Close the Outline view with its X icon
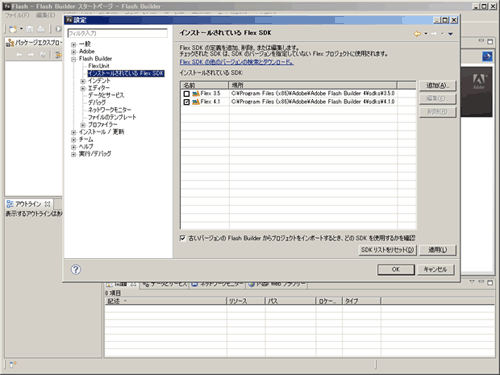Viewport: 500px width, 375px height. pyautogui.click(x=47, y=204)
